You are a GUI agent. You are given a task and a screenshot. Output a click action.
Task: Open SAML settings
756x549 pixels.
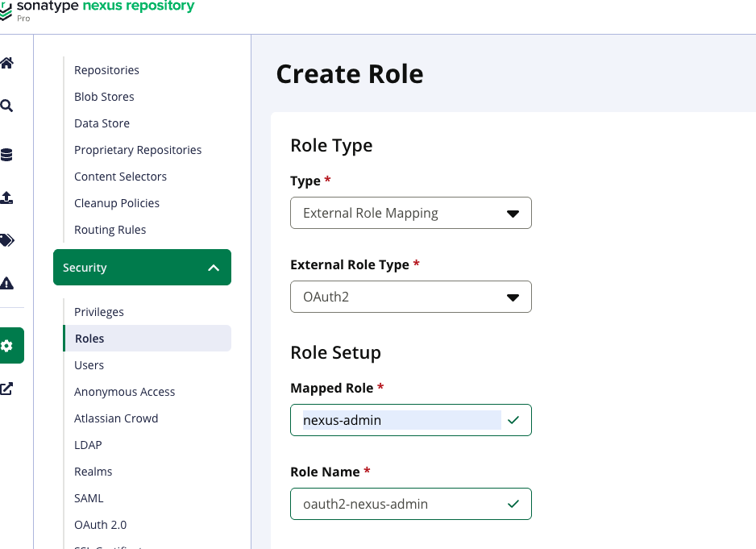click(89, 498)
